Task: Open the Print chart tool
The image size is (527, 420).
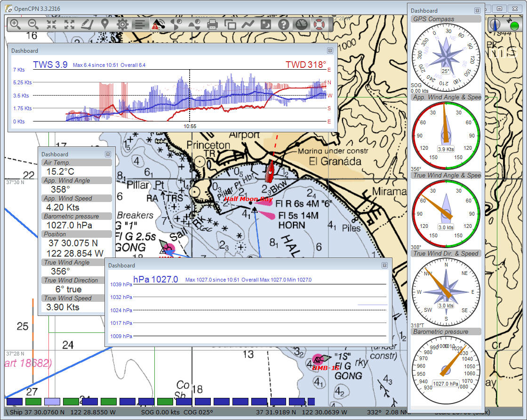Action: (212, 24)
